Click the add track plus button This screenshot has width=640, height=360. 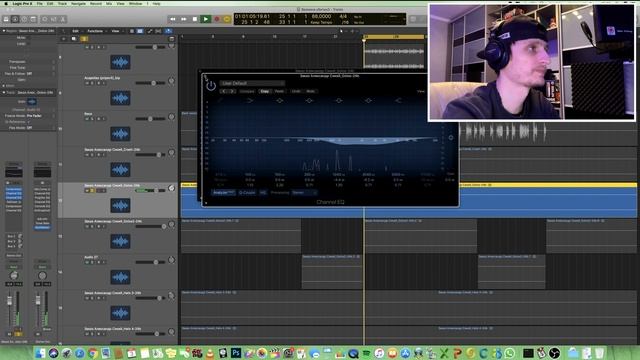[63, 39]
